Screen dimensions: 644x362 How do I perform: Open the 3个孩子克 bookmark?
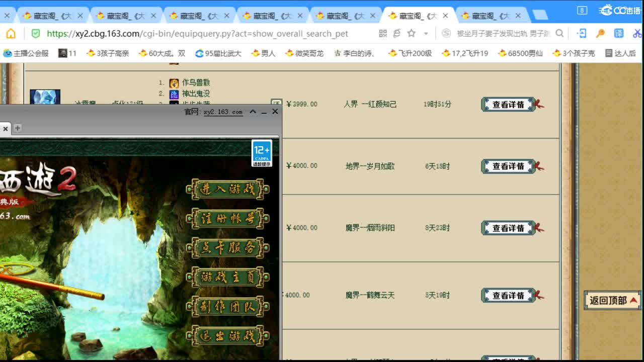tap(574, 53)
